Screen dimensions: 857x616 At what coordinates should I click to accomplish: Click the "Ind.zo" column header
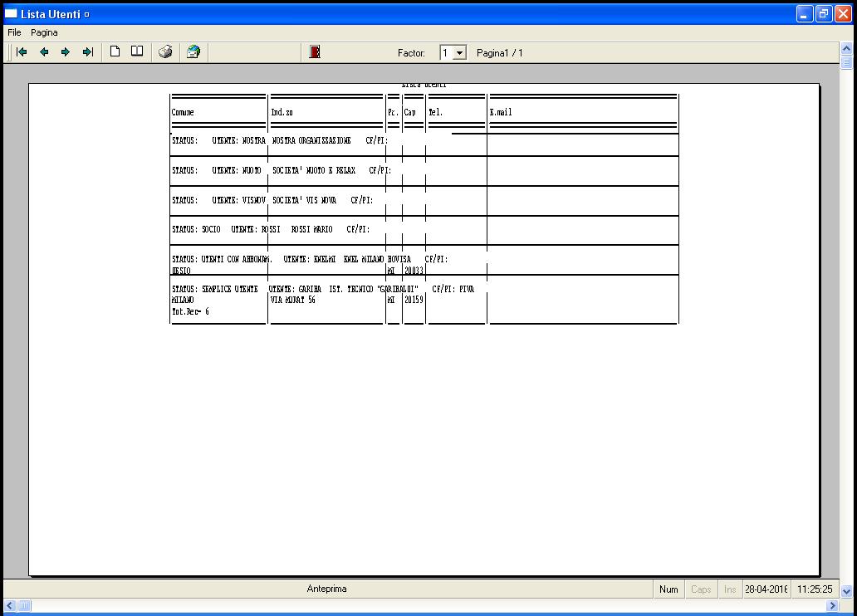282,112
